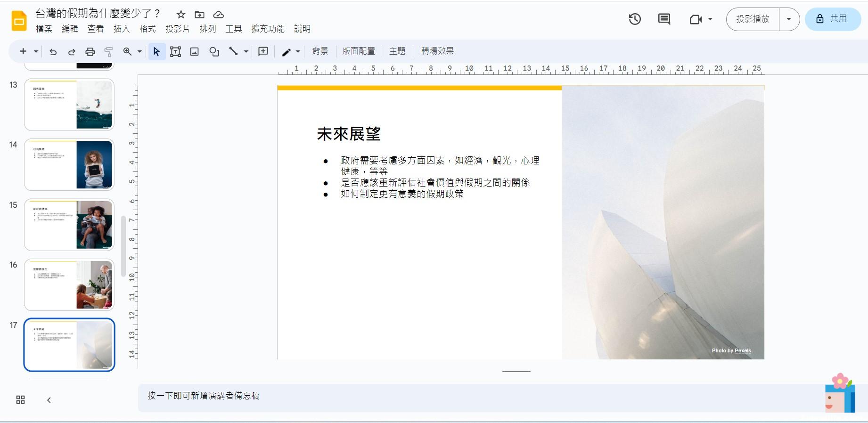Click the 共用 share button
Viewport: 868px width, 423px height.
point(833,19)
